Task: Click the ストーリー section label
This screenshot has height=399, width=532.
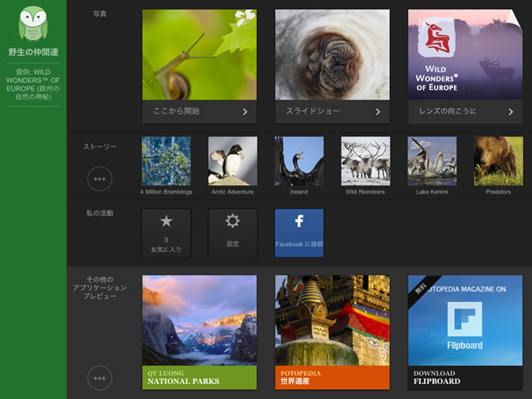Action: pos(100,146)
